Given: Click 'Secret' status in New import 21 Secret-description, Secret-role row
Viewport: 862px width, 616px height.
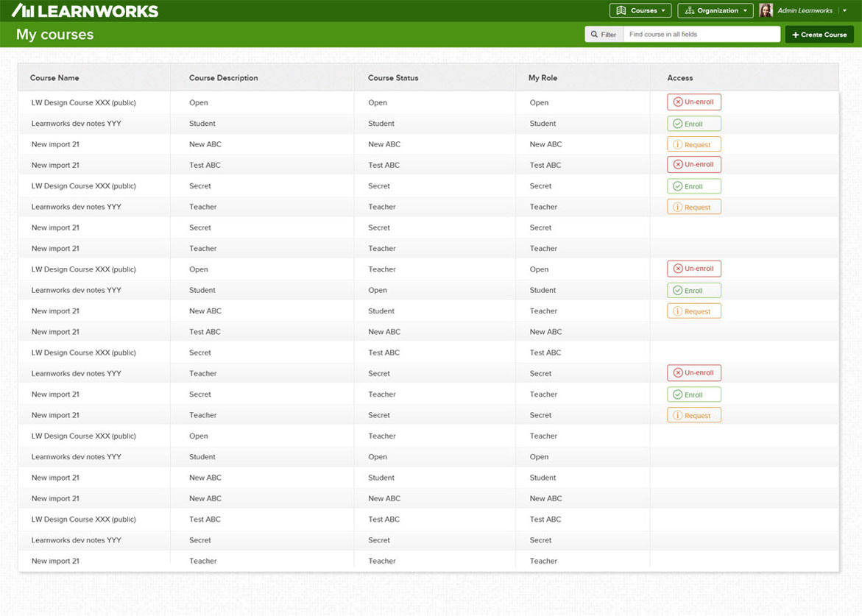Looking at the screenshot, I should coord(379,227).
